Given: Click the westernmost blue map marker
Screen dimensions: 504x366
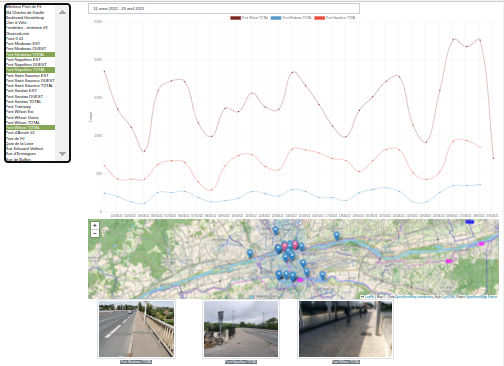Looking at the screenshot, I should (x=250, y=254).
